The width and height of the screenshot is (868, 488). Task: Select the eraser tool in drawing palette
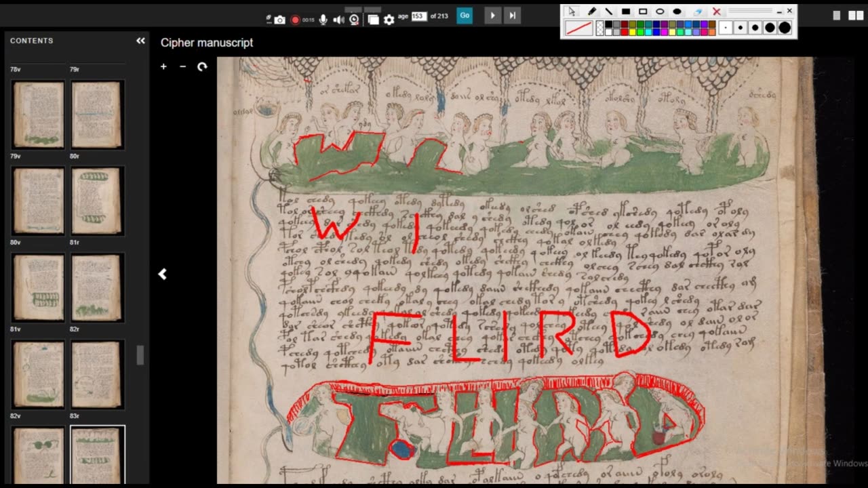(x=698, y=12)
